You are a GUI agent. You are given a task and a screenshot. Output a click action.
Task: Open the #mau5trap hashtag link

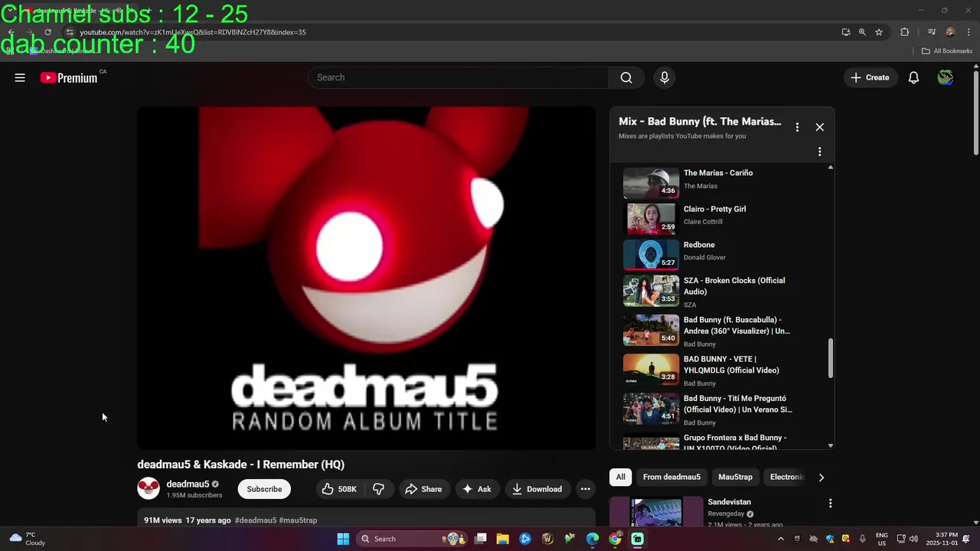(x=298, y=520)
